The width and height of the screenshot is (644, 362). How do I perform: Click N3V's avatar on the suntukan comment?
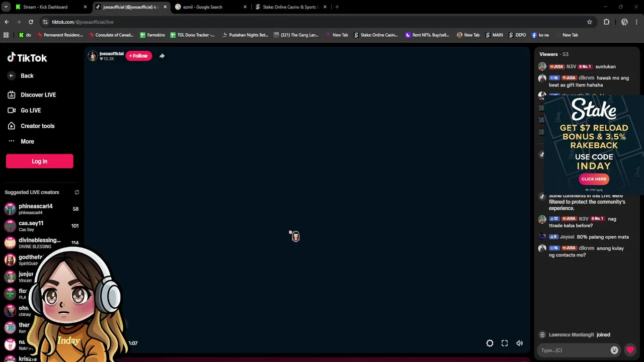pyautogui.click(x=542, y=66)
